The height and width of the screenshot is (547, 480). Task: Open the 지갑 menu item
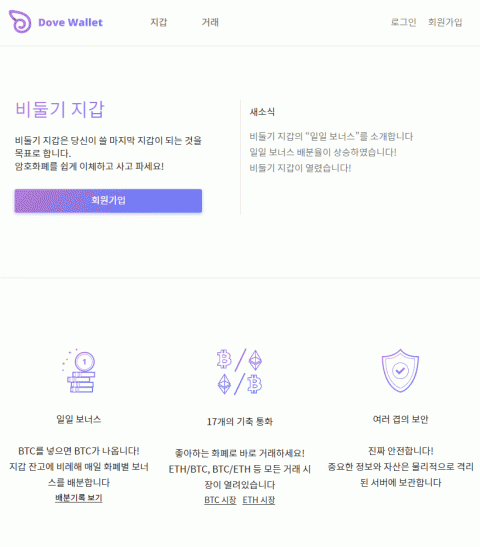point(159,22)
